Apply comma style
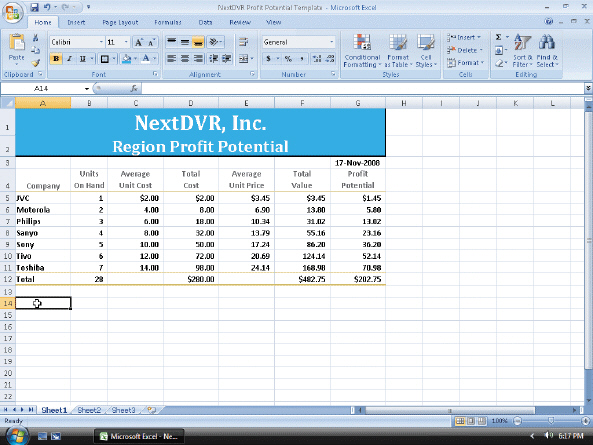Image resolution: width=593 pixels, height=445 pixels. (x=302, y=59)
